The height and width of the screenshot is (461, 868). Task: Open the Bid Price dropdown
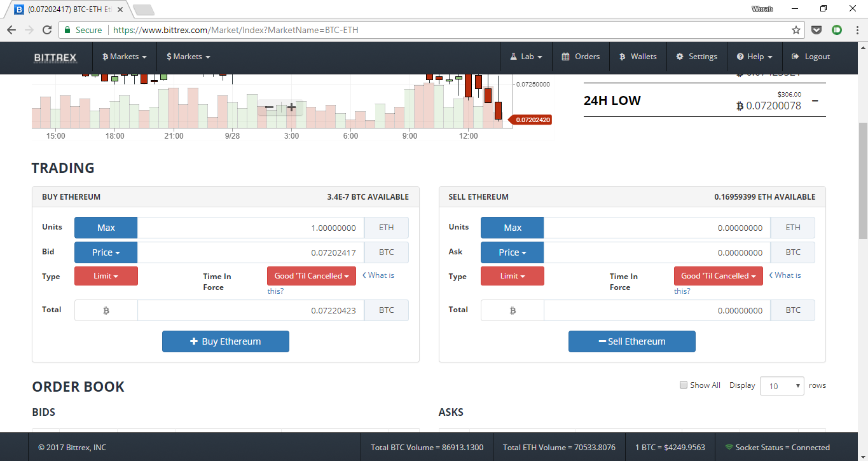click(x=106, y=252)
